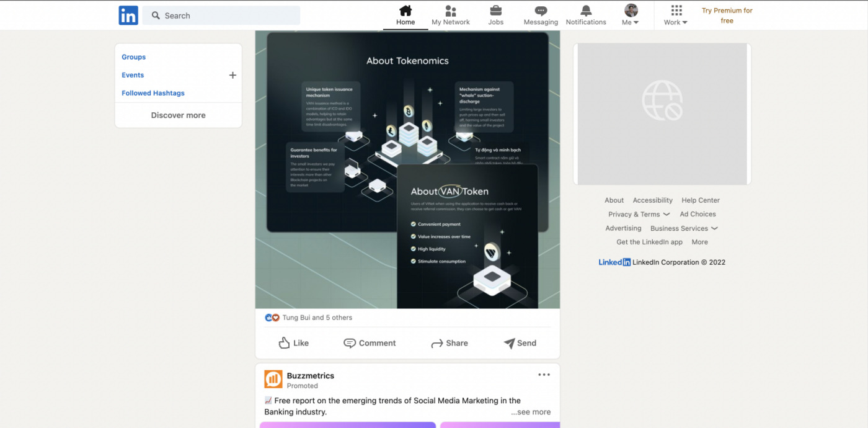Viewport: 868px width, 428px height.
Task: Click the reaction icons beside Tung Bui
Action: coord(272,318)
